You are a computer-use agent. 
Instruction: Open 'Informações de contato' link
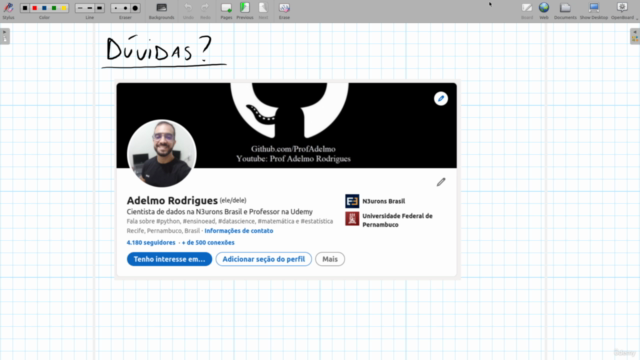pos(239,231)
